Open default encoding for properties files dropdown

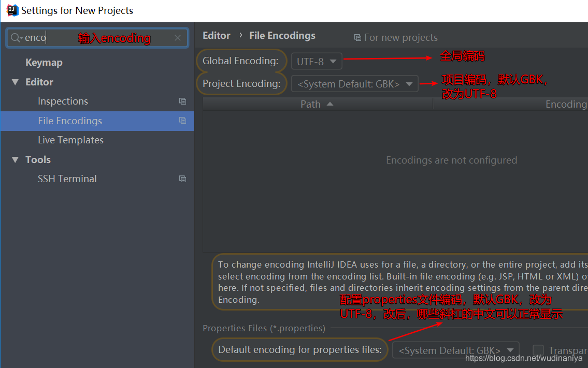click(455, 350)
